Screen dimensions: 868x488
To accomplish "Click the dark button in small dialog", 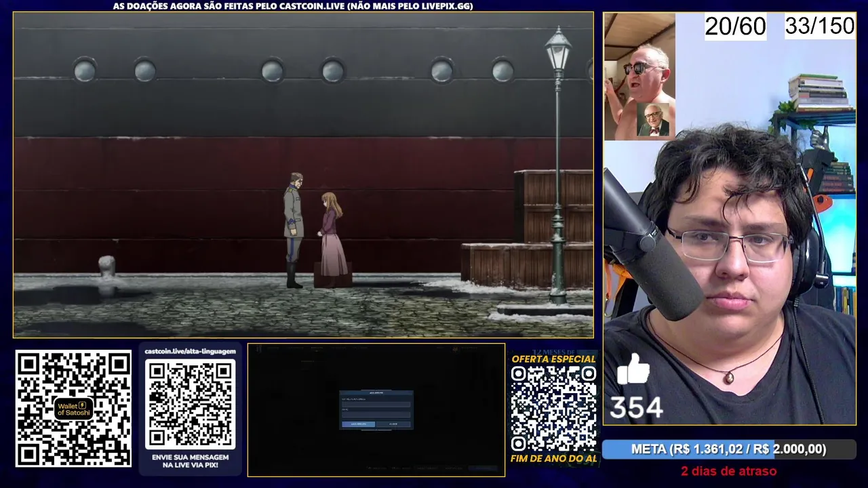I will point(393,424).
